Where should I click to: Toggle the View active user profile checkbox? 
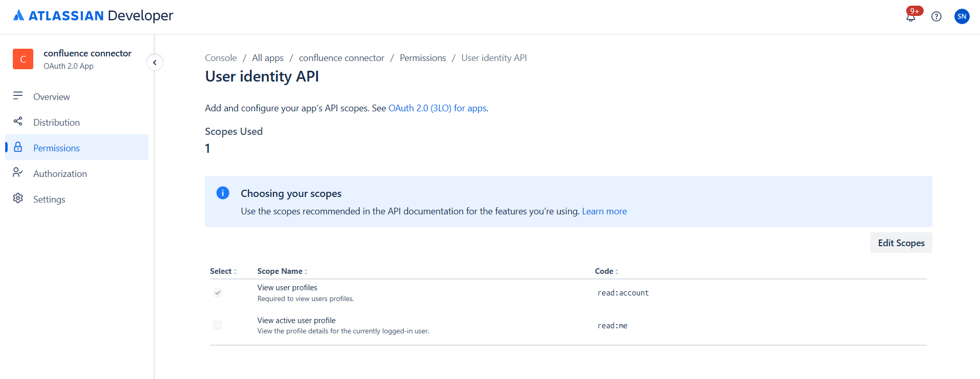tap(218, 325)
